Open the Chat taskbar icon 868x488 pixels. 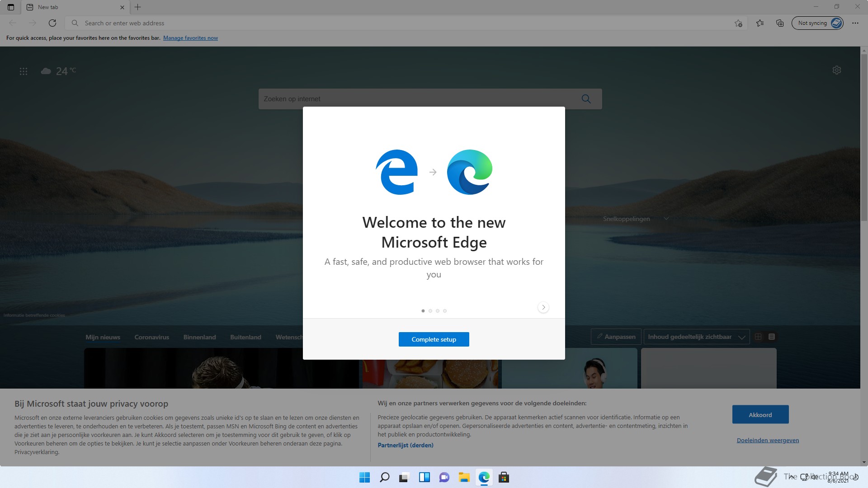[444, 477]
